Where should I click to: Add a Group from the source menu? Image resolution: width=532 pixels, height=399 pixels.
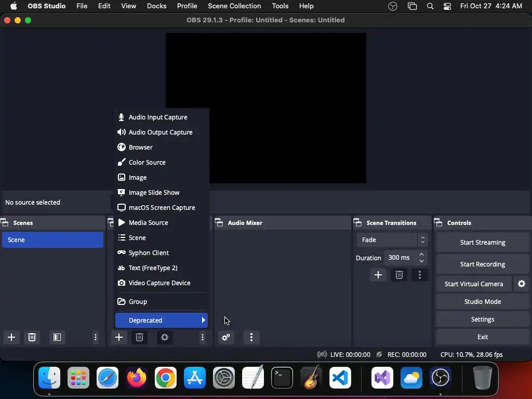click(x=162, y=302)
